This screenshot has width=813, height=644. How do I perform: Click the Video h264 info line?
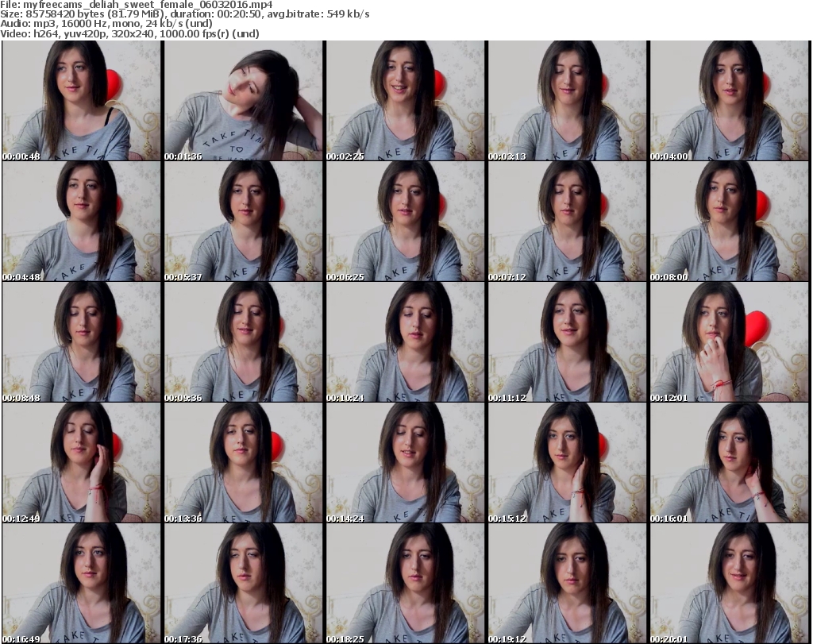pos(129,33)
